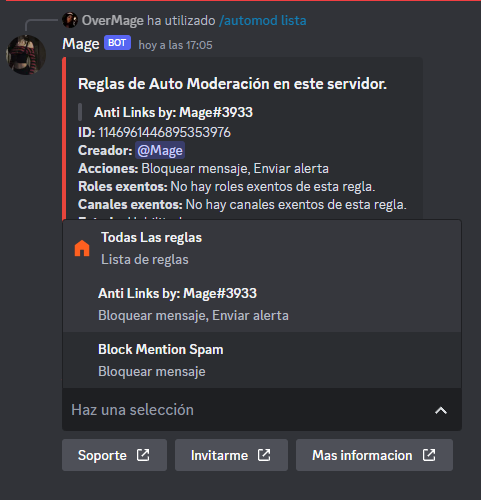Click the external link icon on Soporte
This screenshot has height=500, width=481.
point(143,455)
